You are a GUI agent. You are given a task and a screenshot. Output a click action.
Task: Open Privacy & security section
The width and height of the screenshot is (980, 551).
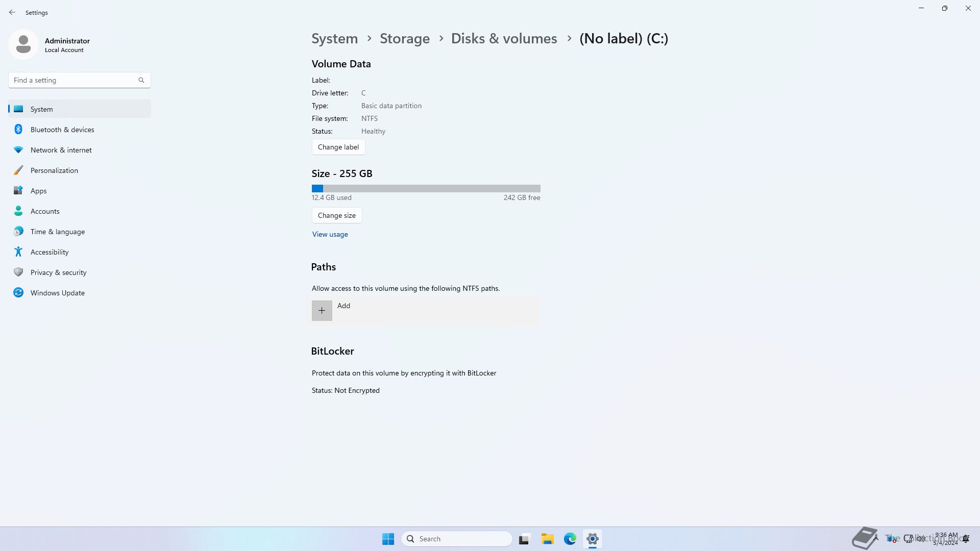pyautogui.click(x=58, y=272)
